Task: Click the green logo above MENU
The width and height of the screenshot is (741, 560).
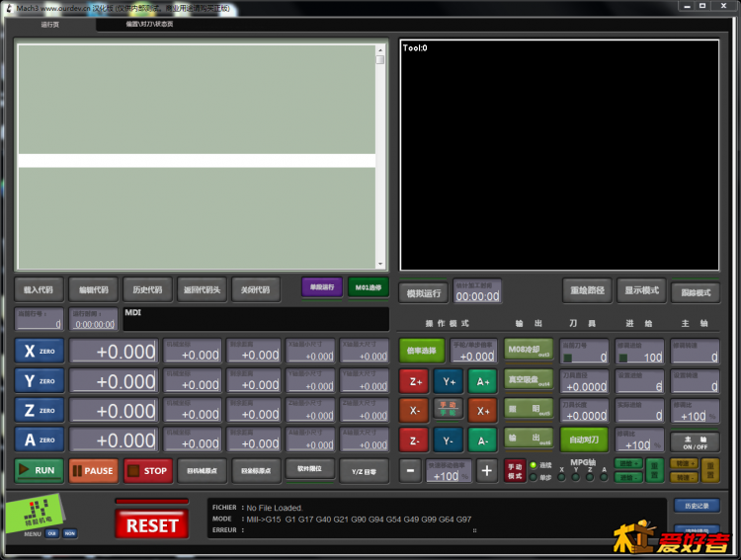Action: [35, 513]
